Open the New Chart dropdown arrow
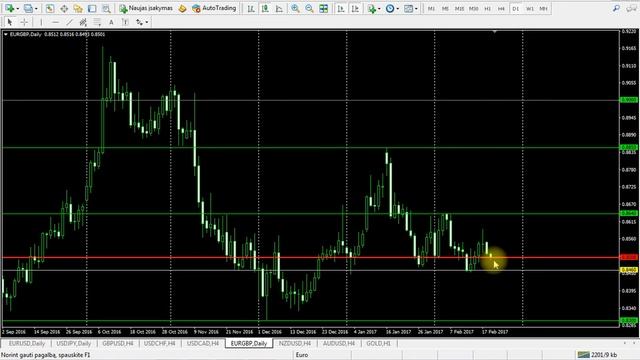The width and height of the screenshot is (640, 360). tap(17, 9)
